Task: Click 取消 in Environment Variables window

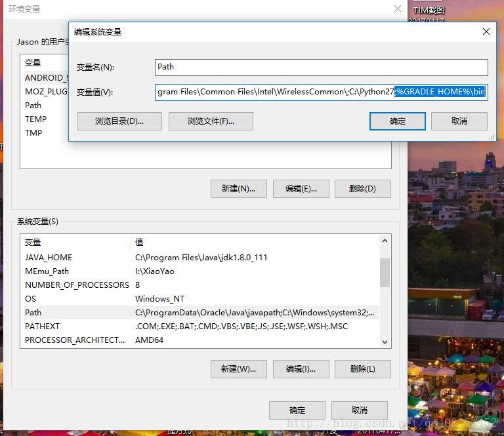Action: coord(360,410)
